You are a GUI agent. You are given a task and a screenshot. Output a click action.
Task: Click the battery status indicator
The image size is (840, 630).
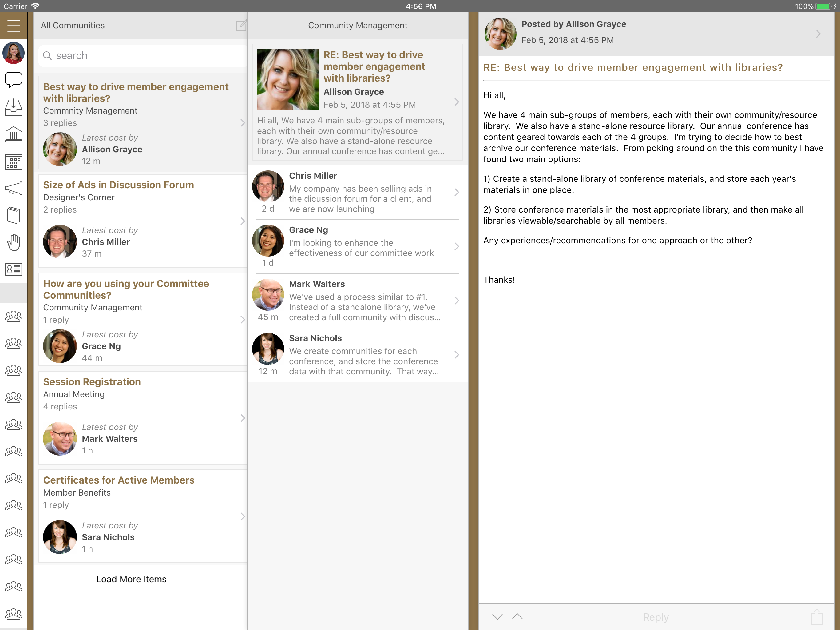pos(822,6)
